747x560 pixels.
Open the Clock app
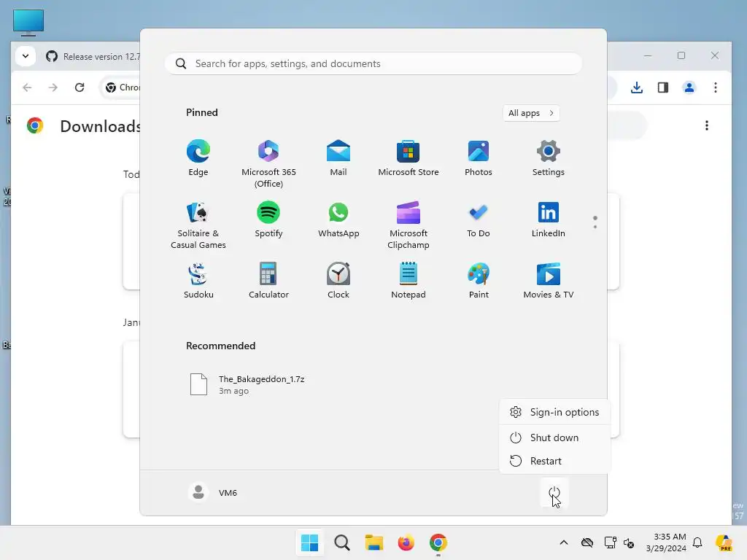click(338, 281)
